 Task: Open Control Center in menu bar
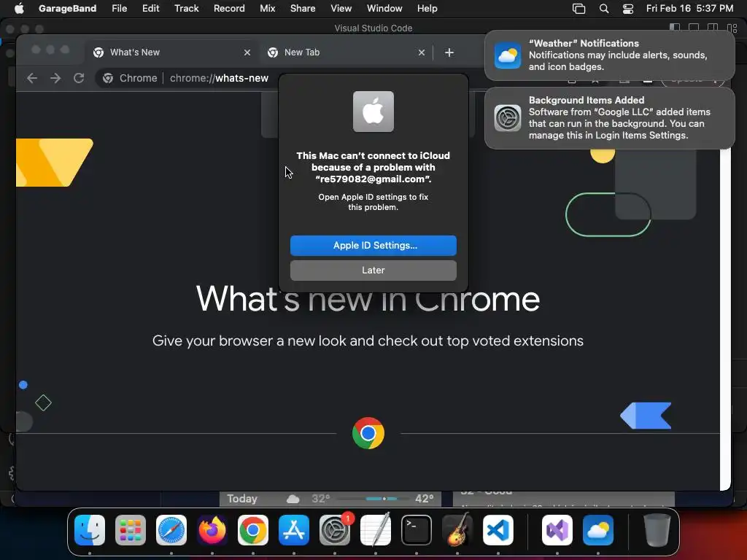coord(628,9)
